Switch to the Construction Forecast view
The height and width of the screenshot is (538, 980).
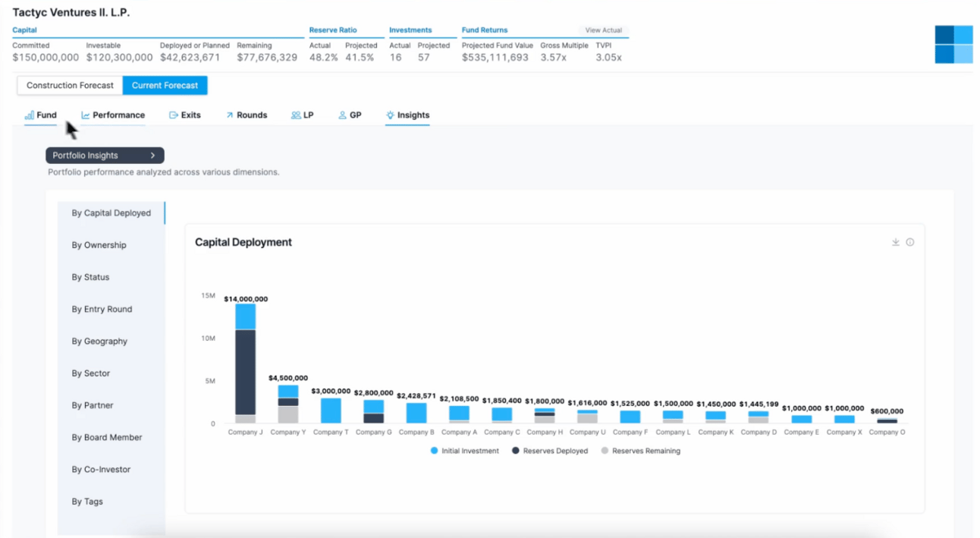[x=70, y=85]
